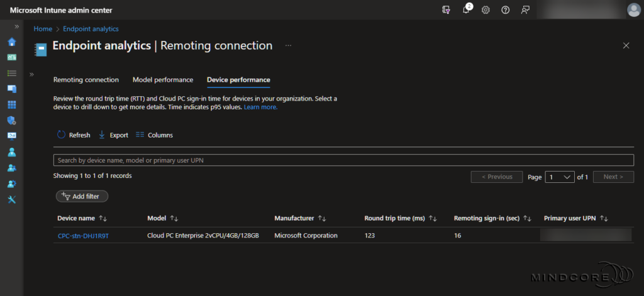Open the Endpoint security shield icon
Image resolution: width=644 pixels, height=296 pixels.
pos(12,120)
